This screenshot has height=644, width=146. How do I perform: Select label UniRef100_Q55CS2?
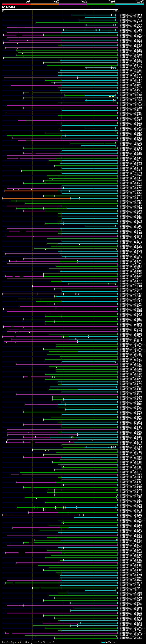(x=131, y=40)
